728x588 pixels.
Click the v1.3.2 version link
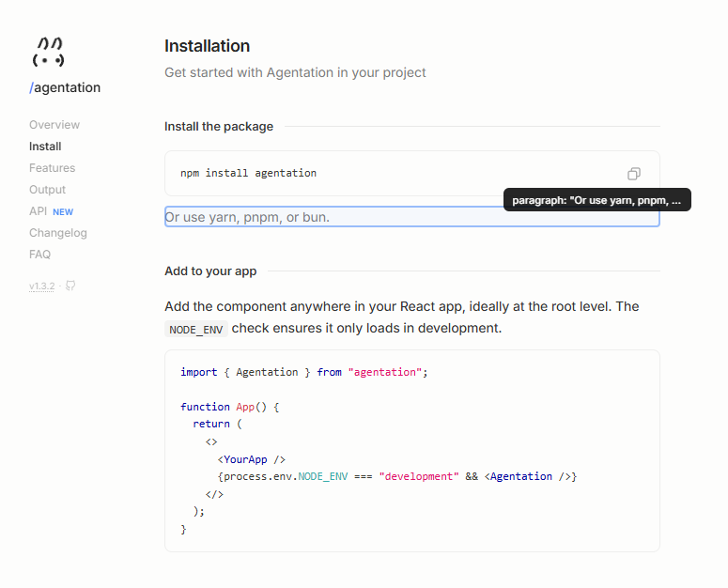42,286
